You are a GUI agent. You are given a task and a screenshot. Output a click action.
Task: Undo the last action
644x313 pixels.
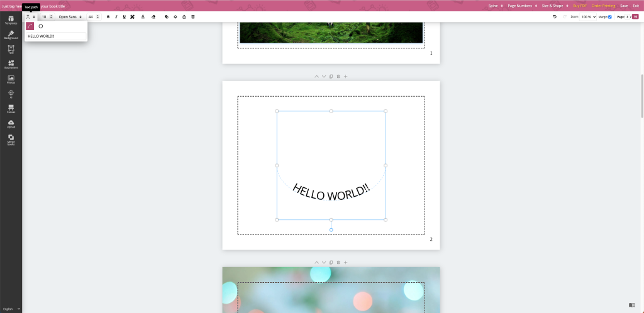(x=555, y=17)
